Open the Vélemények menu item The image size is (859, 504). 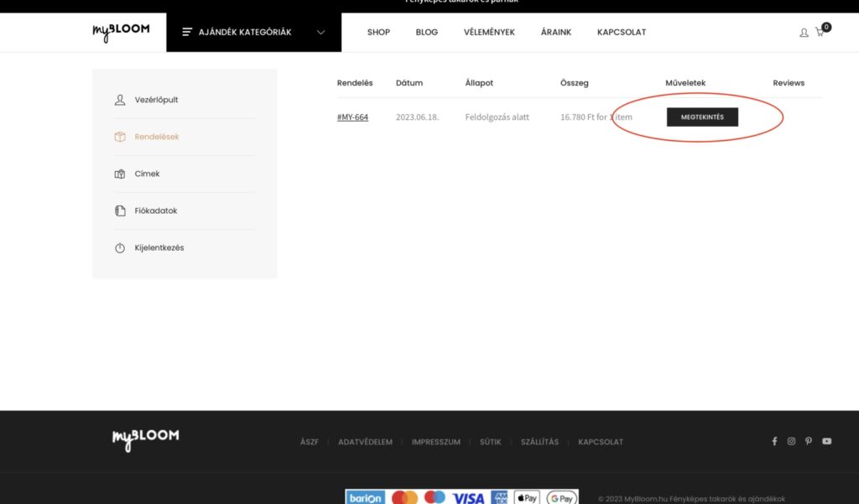click(489, 33)
